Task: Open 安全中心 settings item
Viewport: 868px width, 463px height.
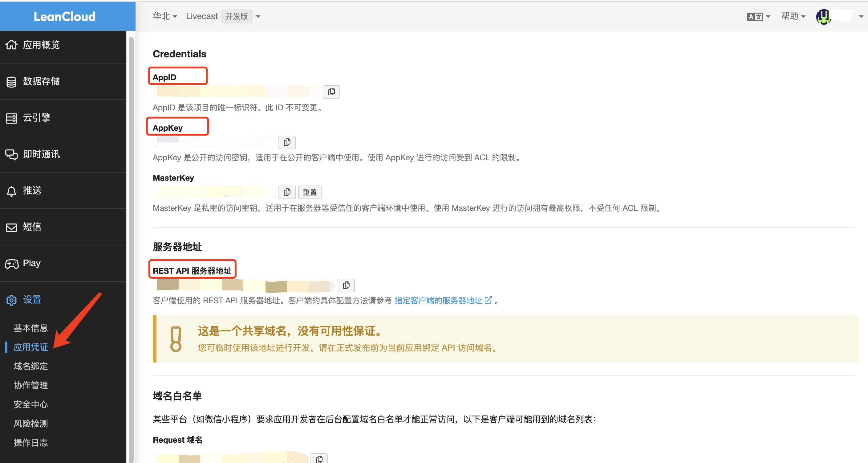Action: [31, 404]
